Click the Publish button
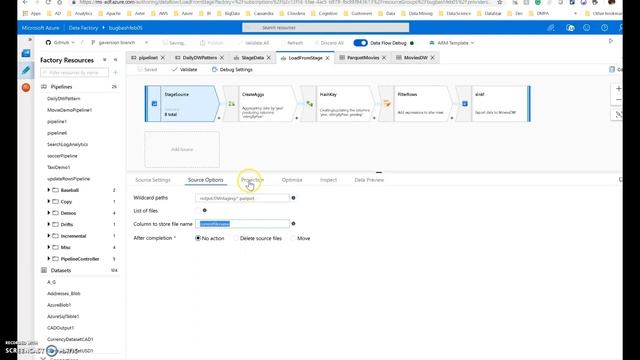Screen dimensions: 640x360 point(211,43)
